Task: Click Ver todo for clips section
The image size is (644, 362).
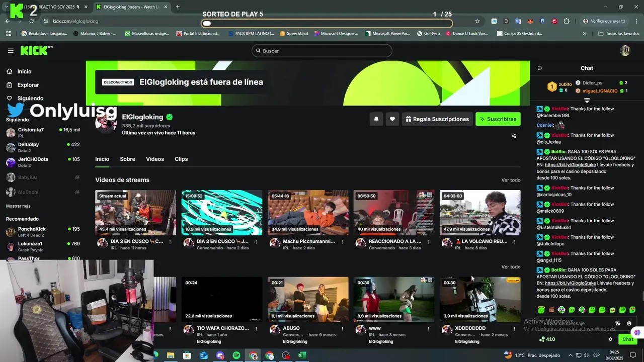Action: tap(511, 267)
